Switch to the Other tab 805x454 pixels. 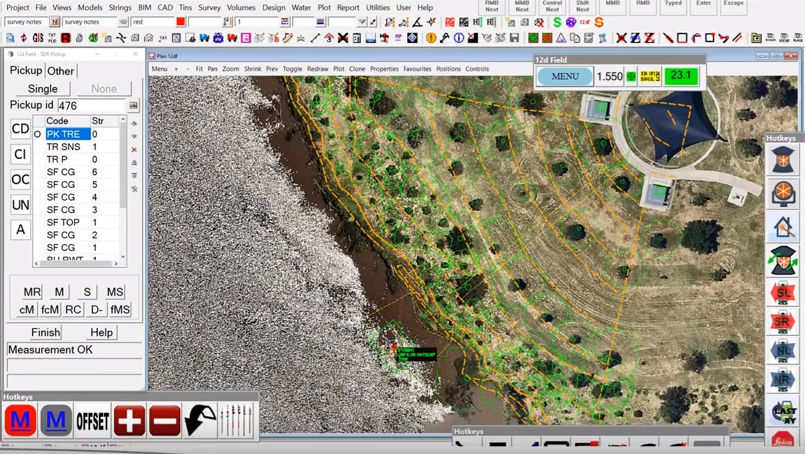pos(61,71)
